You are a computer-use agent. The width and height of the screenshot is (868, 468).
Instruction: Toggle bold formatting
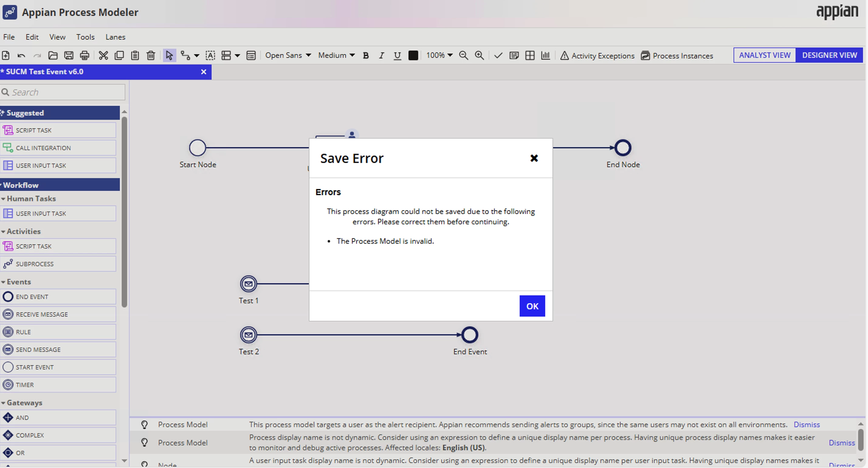point(366,55)
